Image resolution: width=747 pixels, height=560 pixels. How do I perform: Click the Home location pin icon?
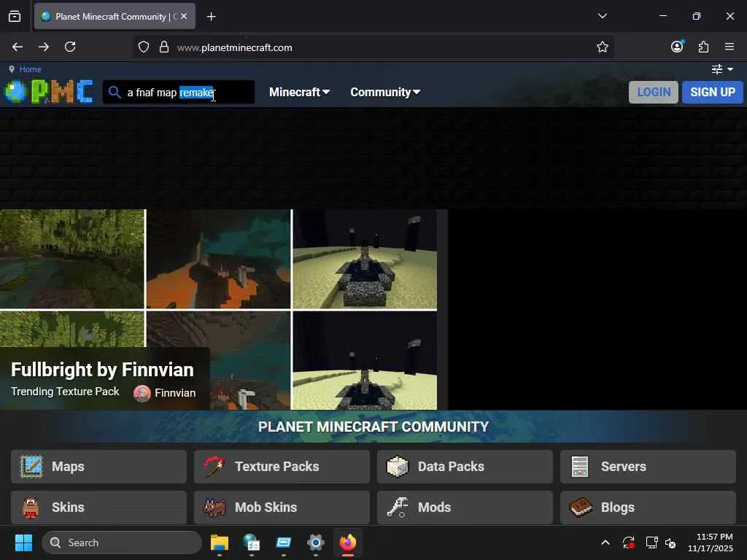tap(12, 69)
